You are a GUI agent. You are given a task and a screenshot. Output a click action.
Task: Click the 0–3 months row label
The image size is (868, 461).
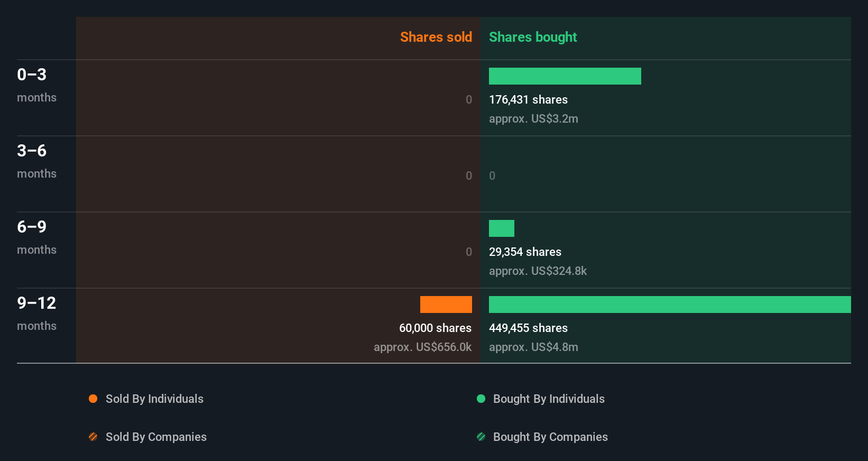pyautogui.click(x=36, y=85)
